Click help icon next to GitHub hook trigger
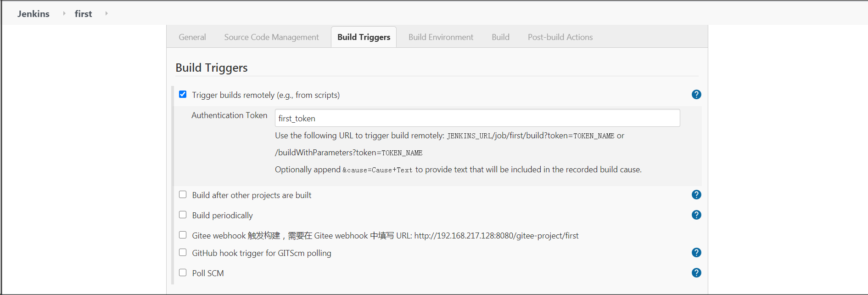The height and width of the screenshot is (295, 868). click(x=696, y=252)
